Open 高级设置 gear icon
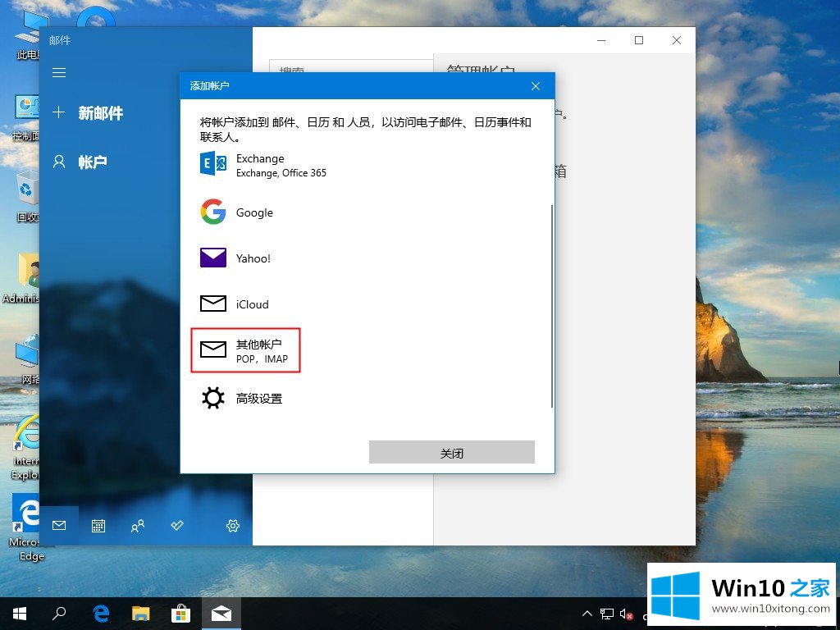 [213, 398]
